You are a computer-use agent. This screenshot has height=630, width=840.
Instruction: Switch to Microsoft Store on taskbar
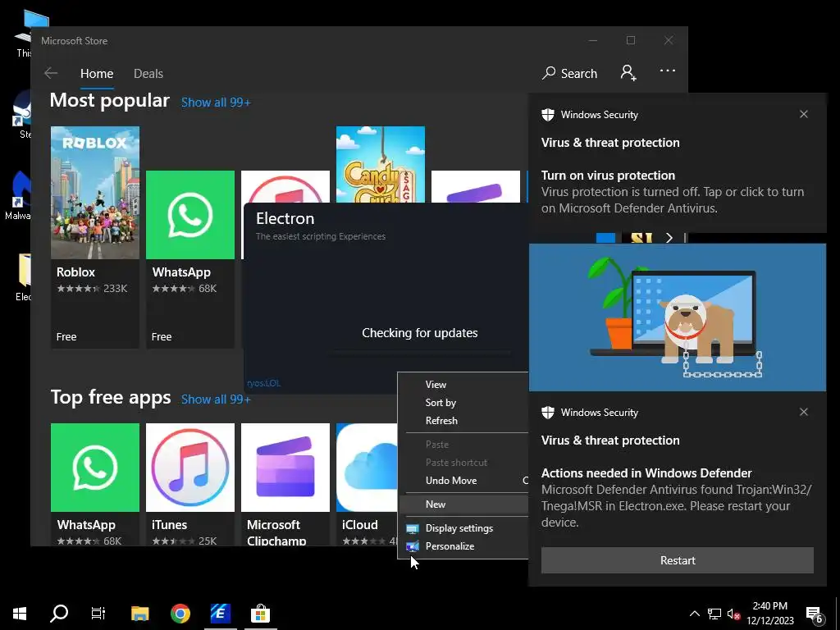(x=260, y=614)
